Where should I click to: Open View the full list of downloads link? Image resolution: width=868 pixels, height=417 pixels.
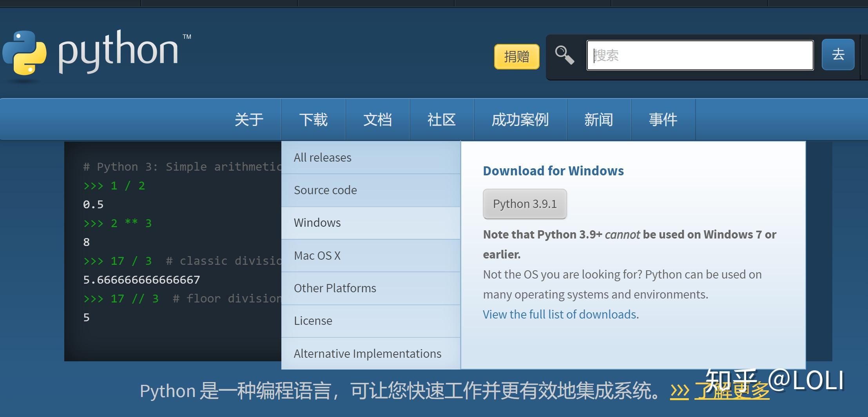click(560, 314)
